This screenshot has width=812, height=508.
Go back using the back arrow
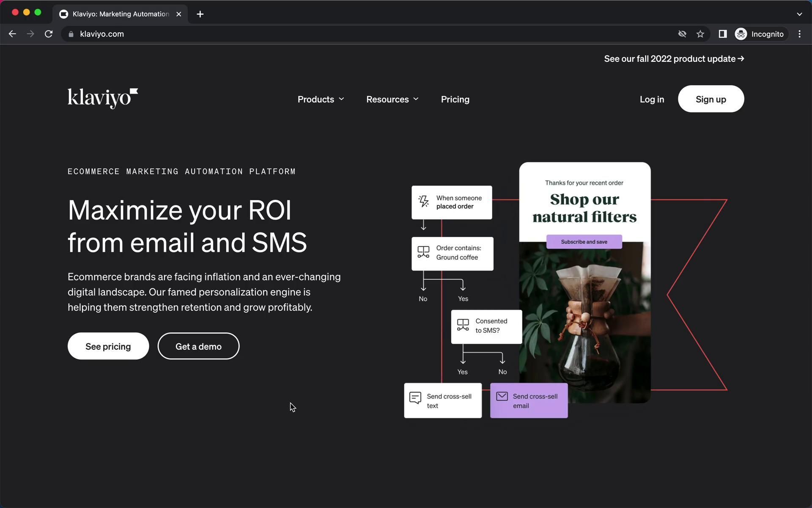click(12, 34)
